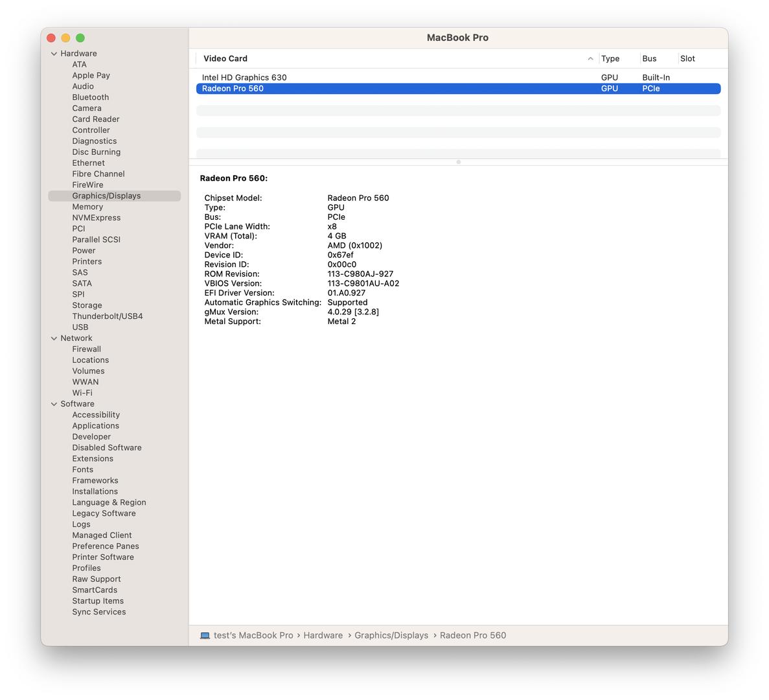Open Thunderbolt/USB4 item

108,316
